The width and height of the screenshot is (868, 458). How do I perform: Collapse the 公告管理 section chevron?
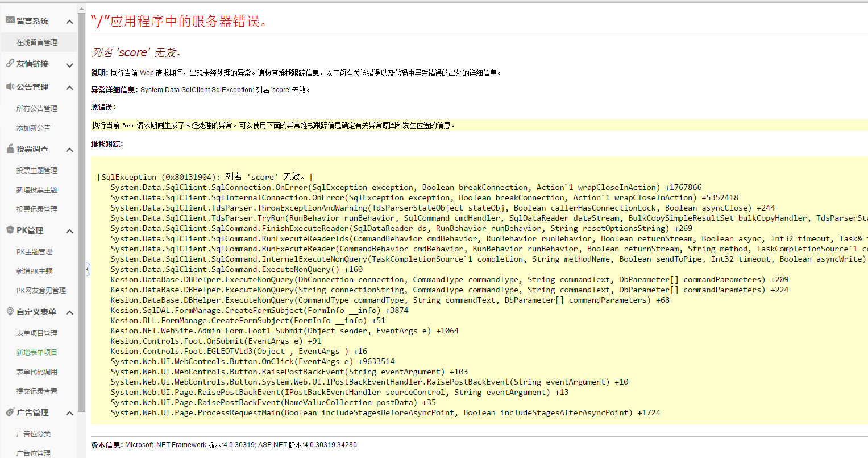[x=69, y=88]
